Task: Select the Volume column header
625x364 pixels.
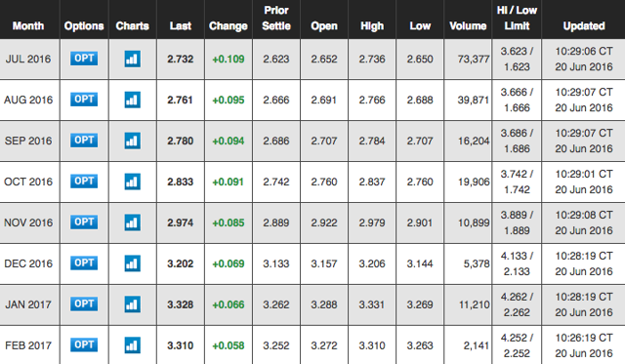Action: pyautogui.click(x=468, y=26)
